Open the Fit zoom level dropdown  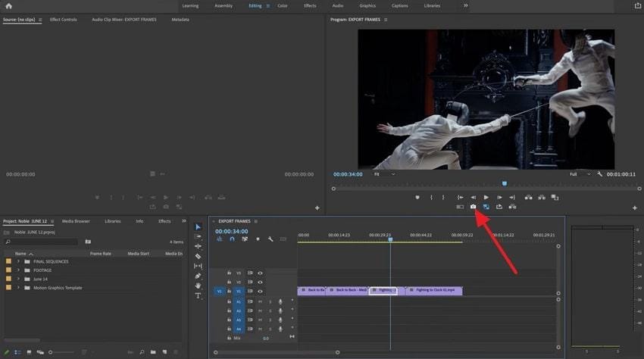click(384, 174)
